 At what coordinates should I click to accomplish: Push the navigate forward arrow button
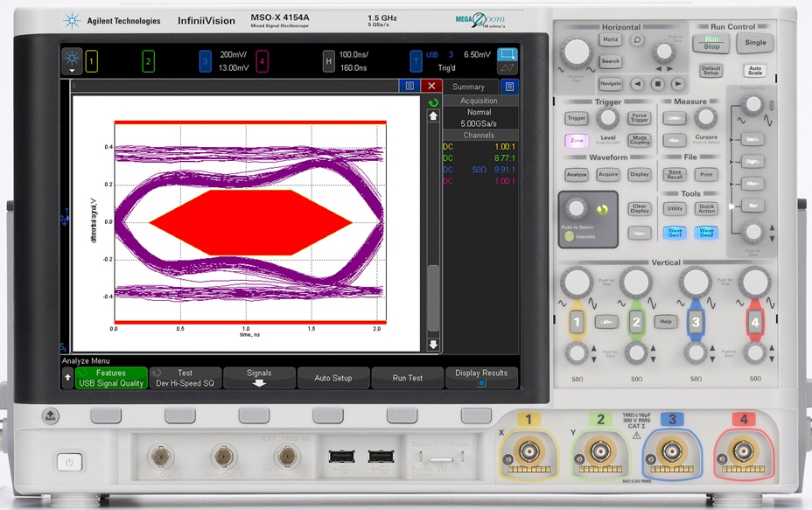click(677, 83)
